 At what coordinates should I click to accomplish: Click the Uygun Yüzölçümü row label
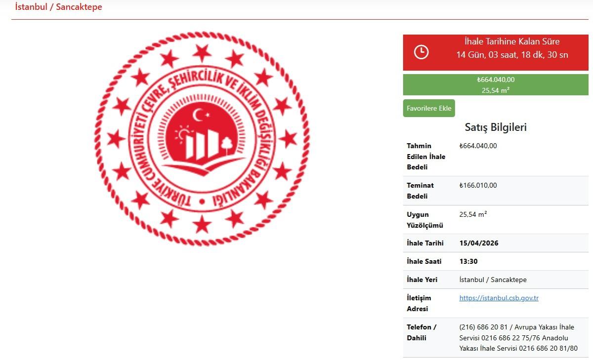[424, 220]
